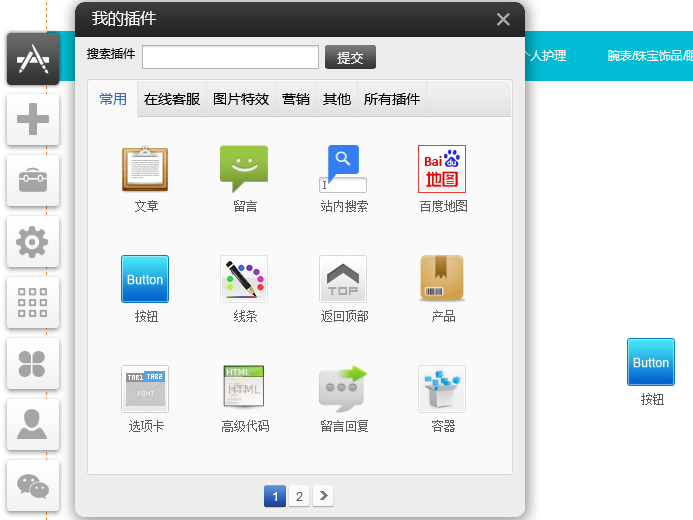693x520 pixels.
Task: Open the 高级代码 HTML code plugin
Action: 244,389
